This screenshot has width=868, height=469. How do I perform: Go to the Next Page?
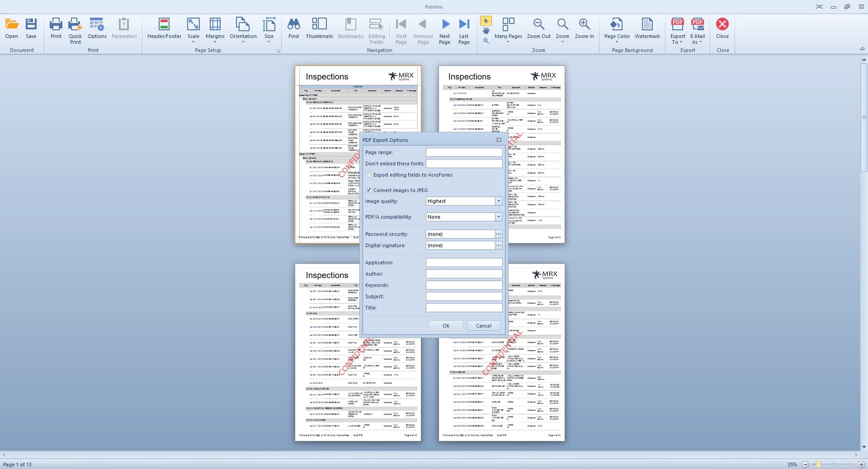pyautogui.click(x=444, y=31)
